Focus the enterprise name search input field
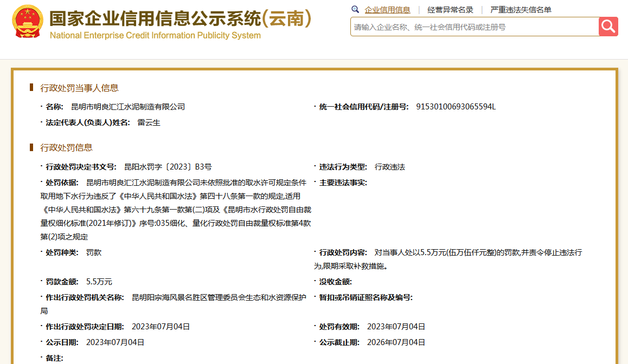 click(475, 27)
